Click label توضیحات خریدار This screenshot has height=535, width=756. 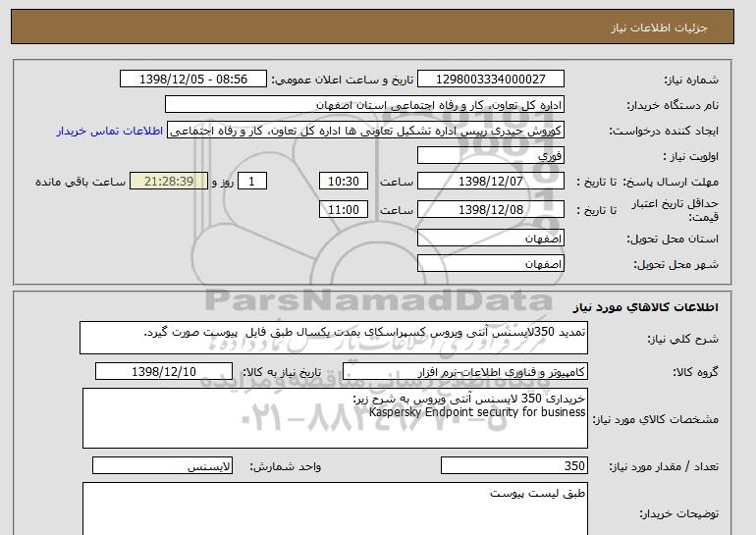[678, 514]
